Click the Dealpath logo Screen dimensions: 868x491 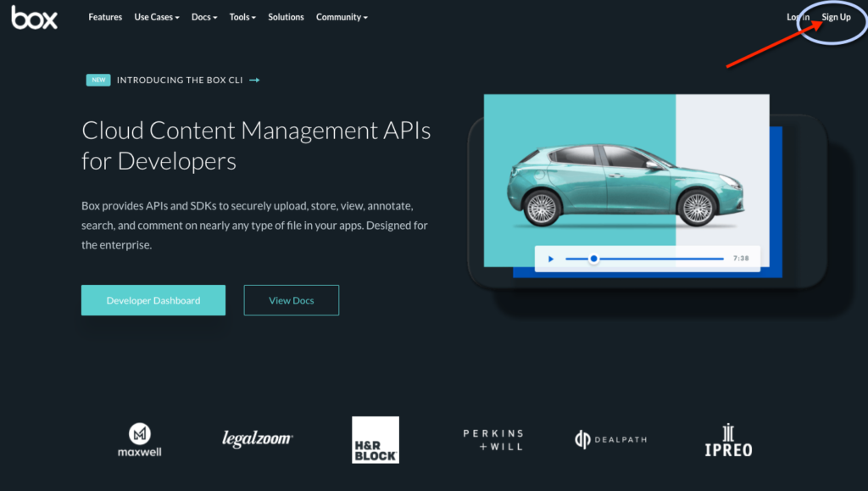pos(610,439)
